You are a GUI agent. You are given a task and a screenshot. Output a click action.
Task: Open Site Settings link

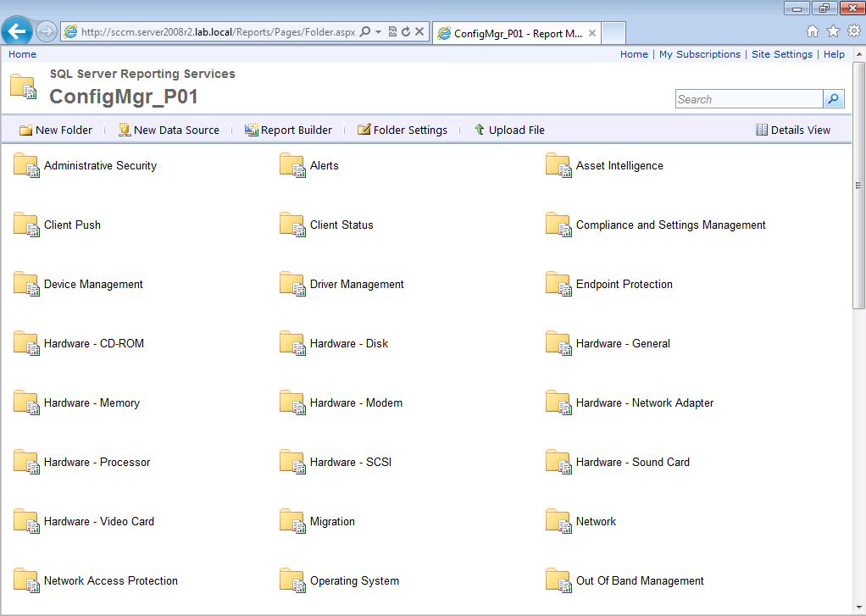coord(782,54)
